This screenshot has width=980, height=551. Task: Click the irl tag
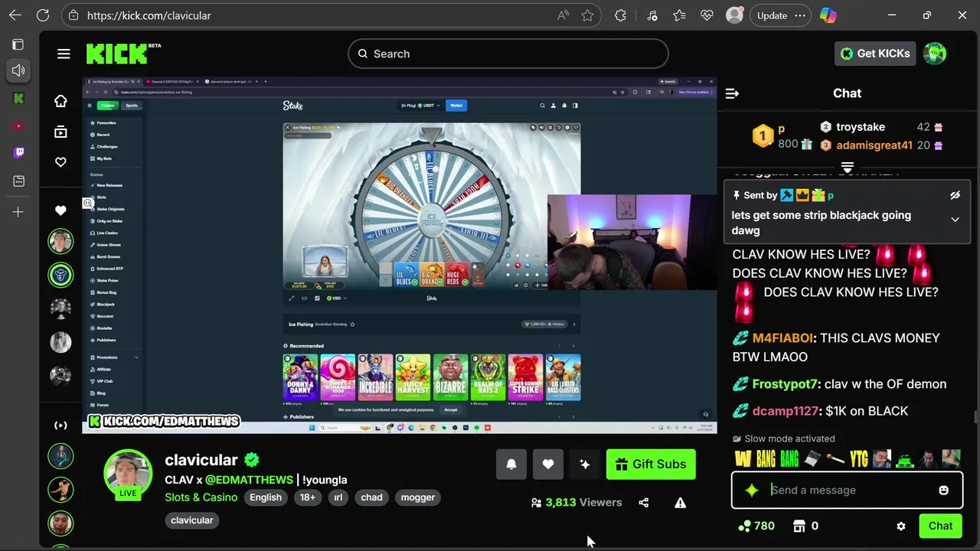point(338,497)
